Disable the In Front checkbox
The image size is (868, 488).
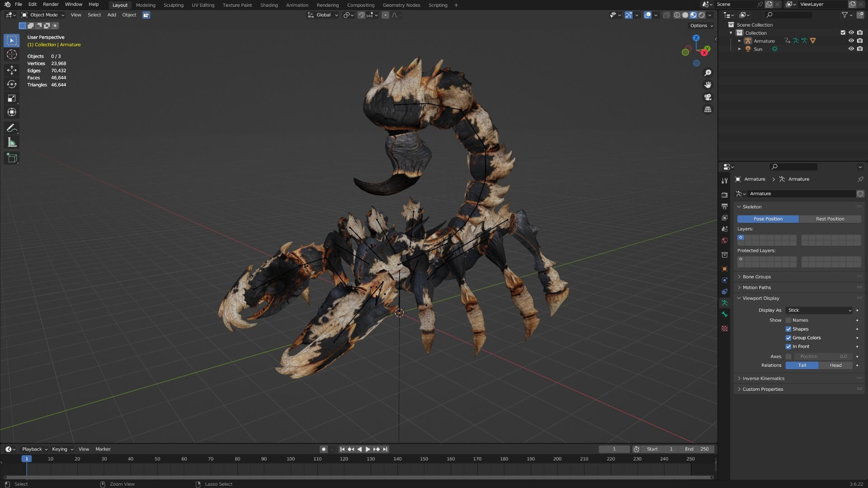[x=788, y=347]
